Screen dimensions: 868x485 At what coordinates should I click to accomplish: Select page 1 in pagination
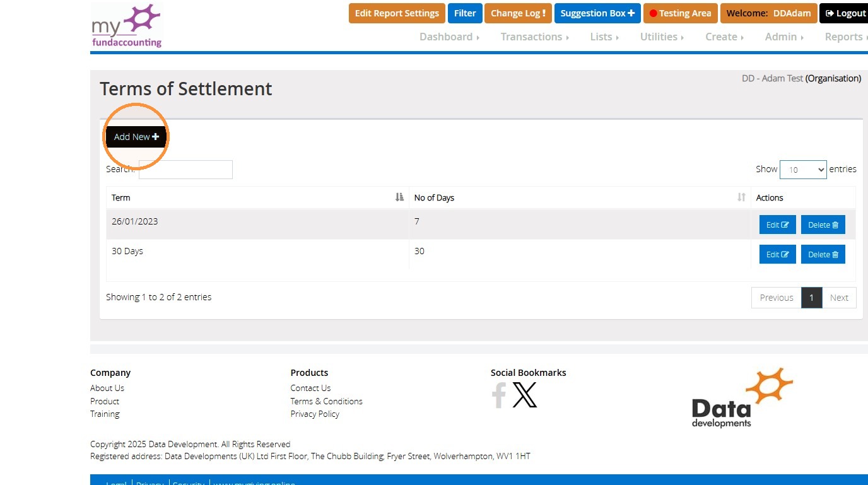812,298
